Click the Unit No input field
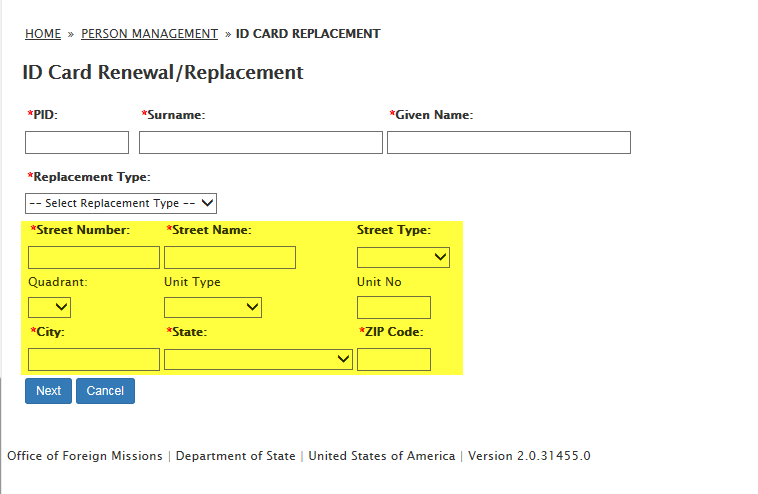Screen dimensions: 758x494 pos(393,307)
